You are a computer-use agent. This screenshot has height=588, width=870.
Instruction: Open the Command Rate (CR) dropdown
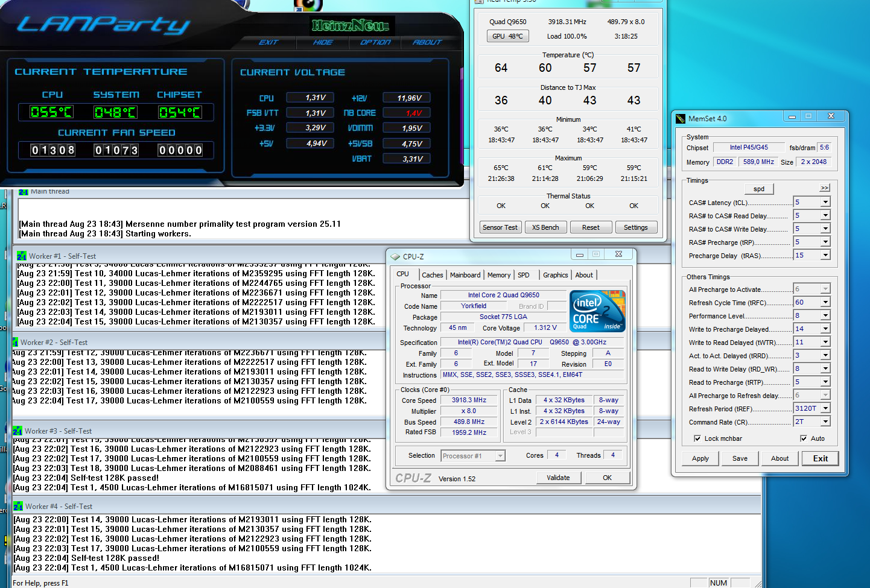point(825,422)
